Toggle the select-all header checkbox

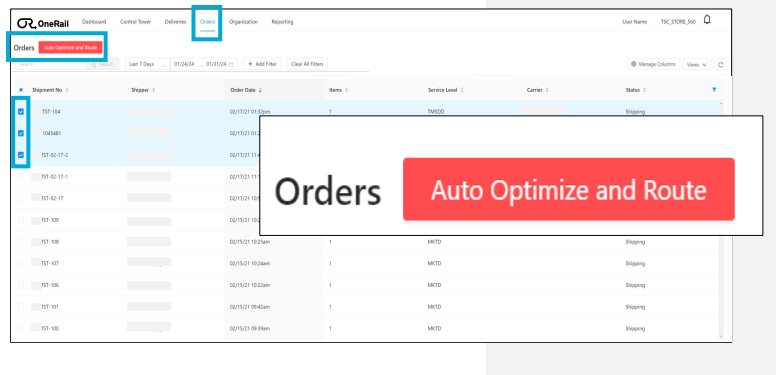click(21, 90)
